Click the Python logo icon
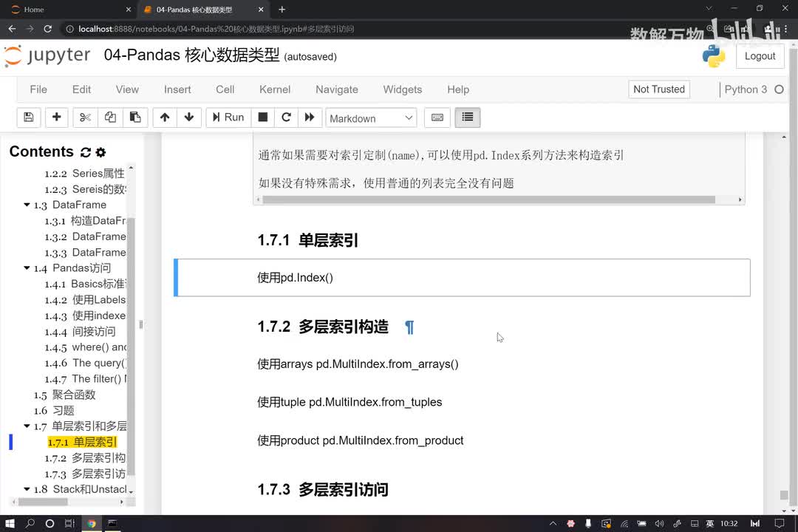798x532 pixels. pos(714,56)
